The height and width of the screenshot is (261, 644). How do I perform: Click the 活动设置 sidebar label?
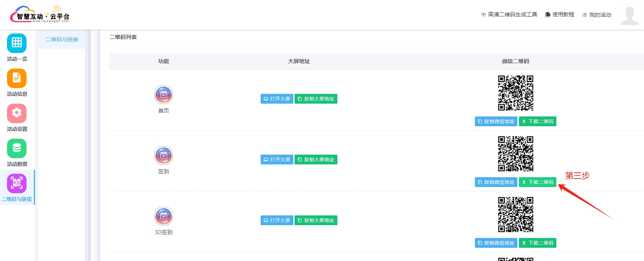pyautogui.click(x=17, y=129)
